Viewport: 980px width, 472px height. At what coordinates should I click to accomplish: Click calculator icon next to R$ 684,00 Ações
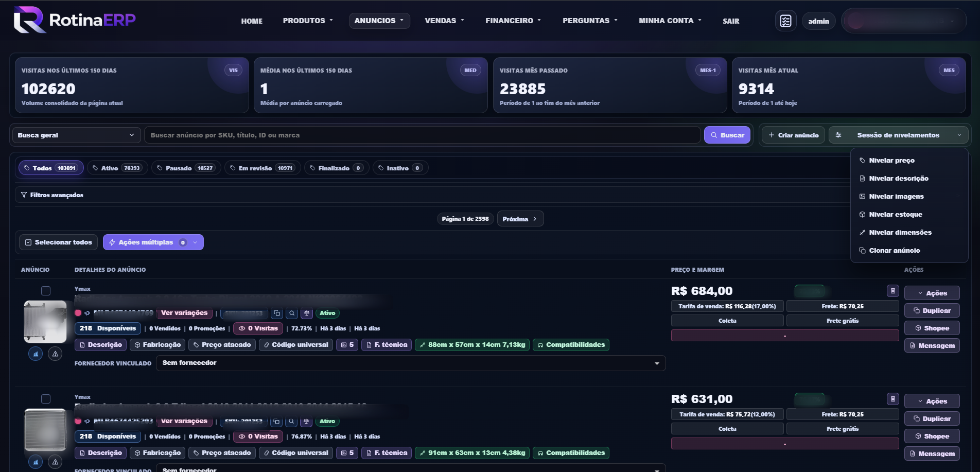[x=893, y=291]
